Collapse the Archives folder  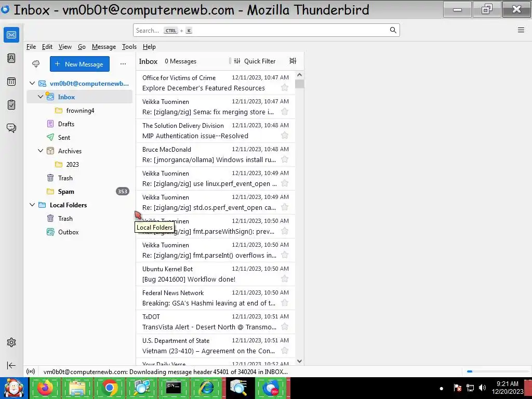[x=41, y=151]
